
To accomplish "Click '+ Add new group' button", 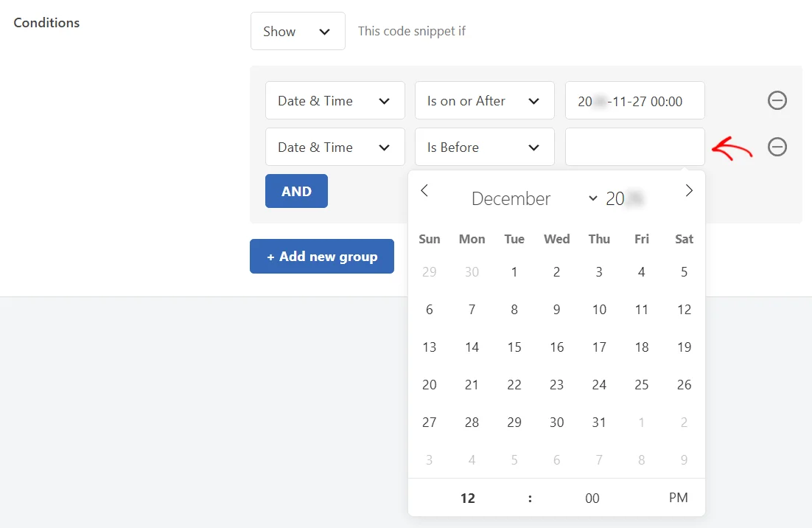I will click(321, 257).
